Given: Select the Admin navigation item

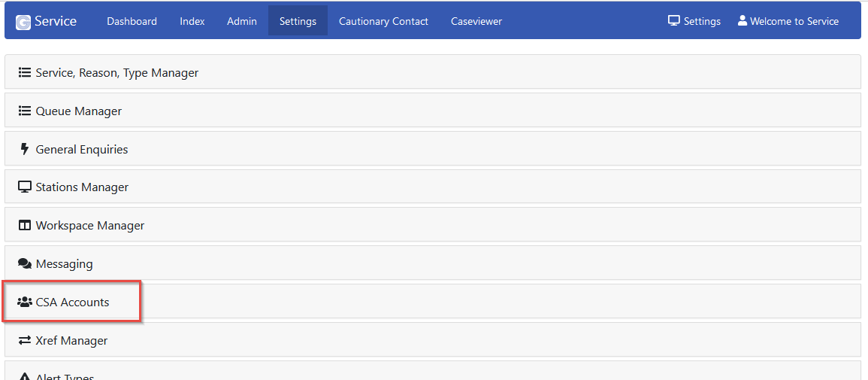Looking at the screenshot, I should coord(242,21).
